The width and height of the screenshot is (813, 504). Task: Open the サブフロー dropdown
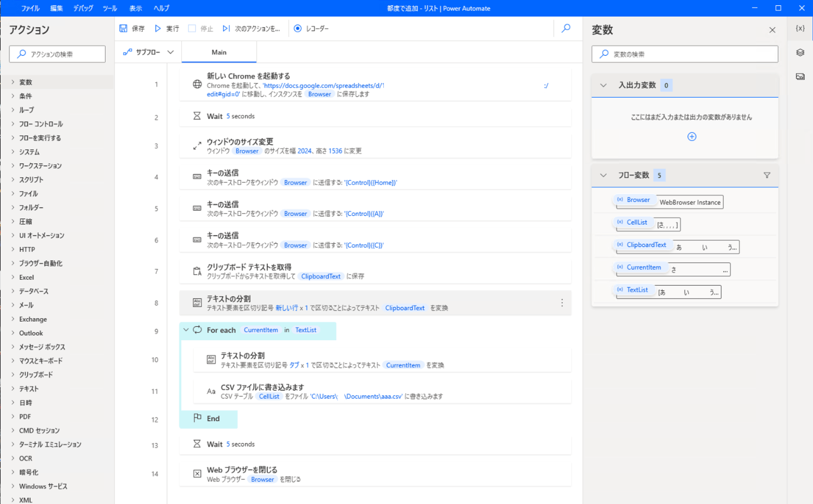[149, 52]
